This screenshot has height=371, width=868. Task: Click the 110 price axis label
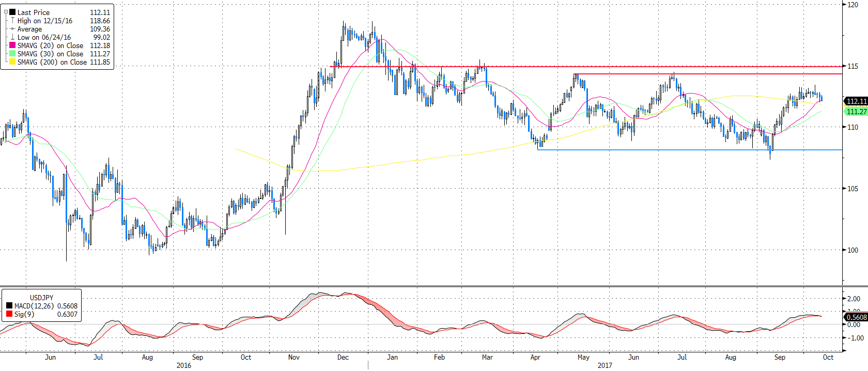tap(853, 127)
